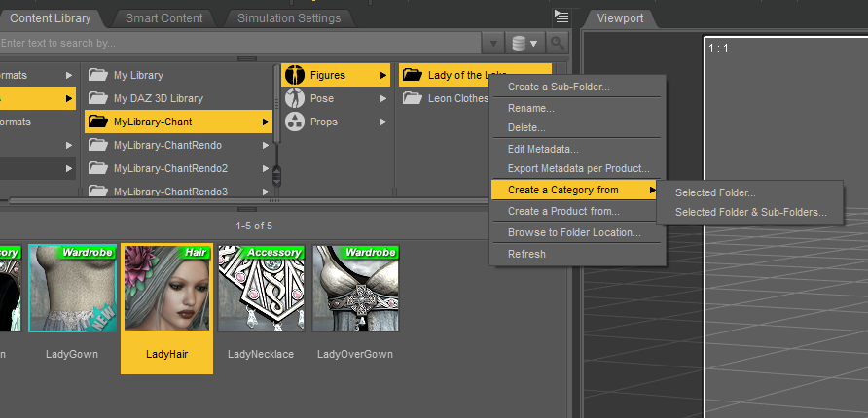
Task: Open the database filter dropdown icon
Action: 524,43
